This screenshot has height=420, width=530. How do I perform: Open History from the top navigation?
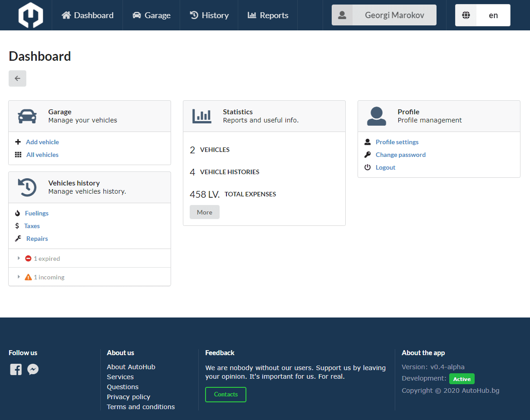(209, 15)
